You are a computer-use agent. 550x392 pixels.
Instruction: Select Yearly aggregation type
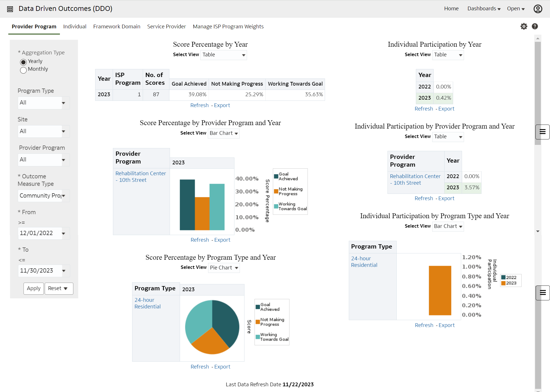pyautogui.click(x=23, y=62)
